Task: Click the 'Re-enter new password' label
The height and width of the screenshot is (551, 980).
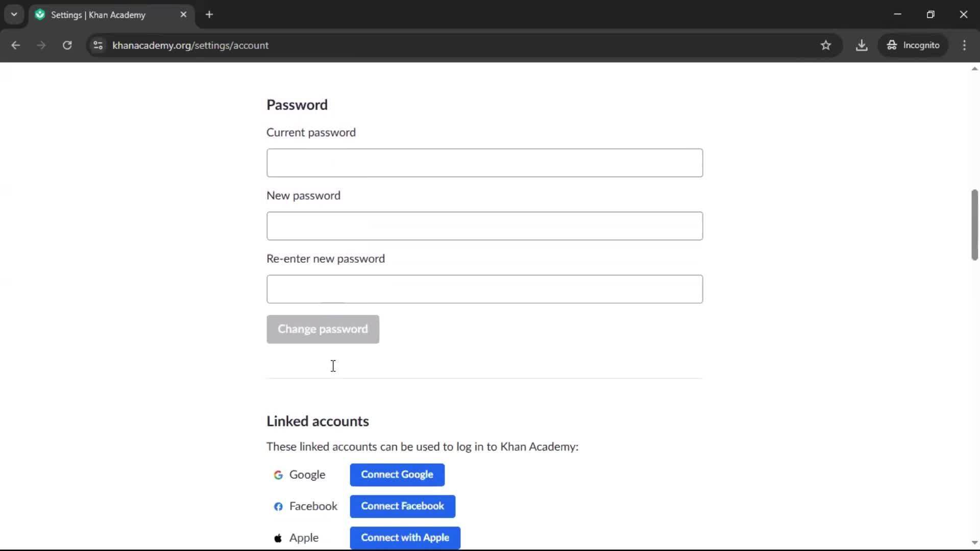Action: (326, 259)
